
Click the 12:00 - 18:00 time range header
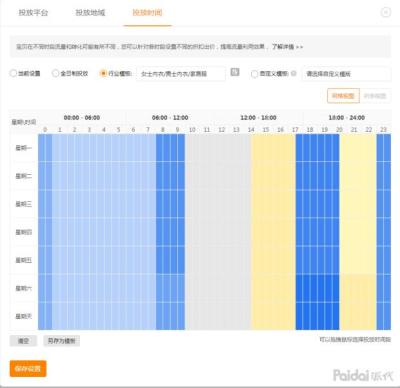259,118
